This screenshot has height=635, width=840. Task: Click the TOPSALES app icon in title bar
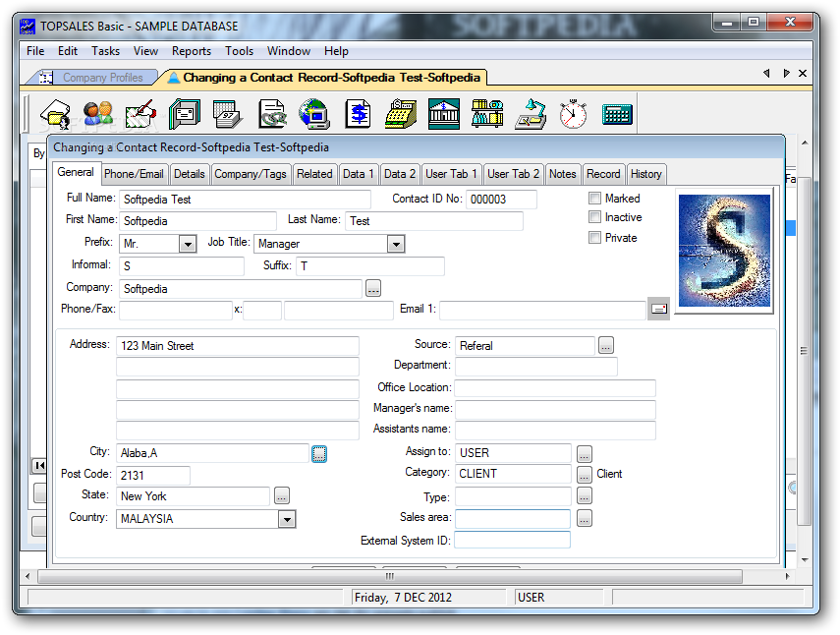click(x=27, y=26)
